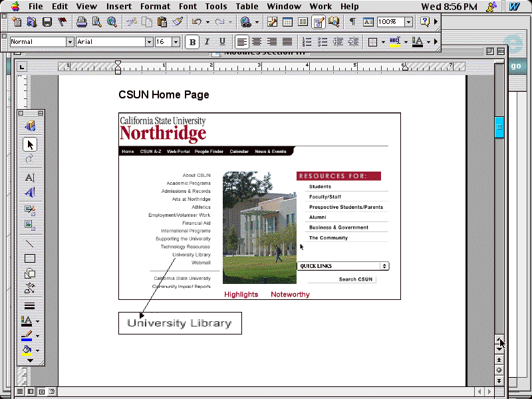Switch to Normal view button
Viewport: 532px width, 399px height.
pyautogui.click(x=20, y=392)
